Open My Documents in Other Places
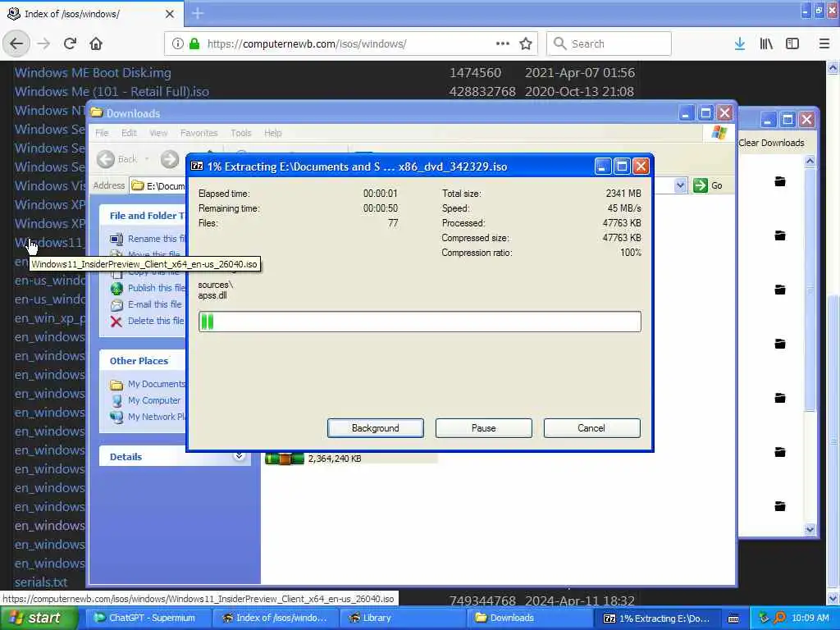The height and width of the screenshot is (630, 840). click(x=148, y=384)
